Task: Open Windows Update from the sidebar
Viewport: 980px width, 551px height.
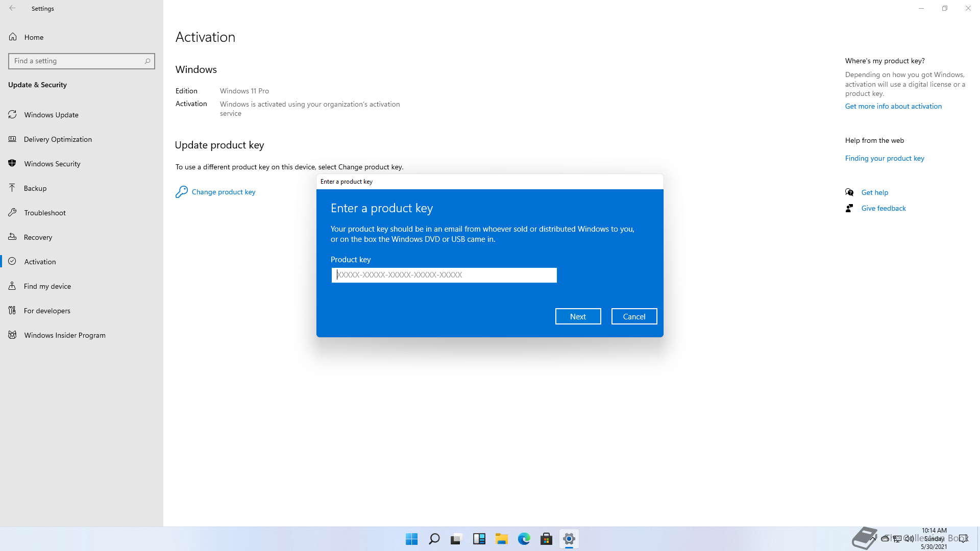Action: coord(82,115)
